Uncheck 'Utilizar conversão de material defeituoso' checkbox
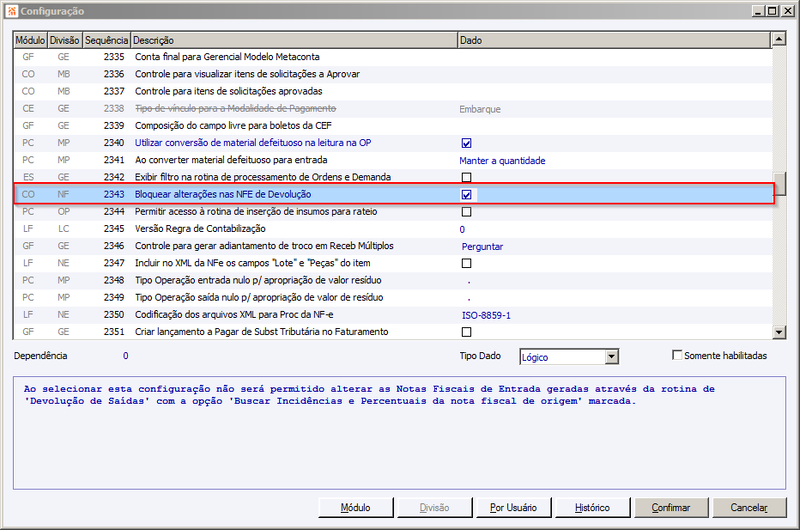This screenshot has width=800, height=530. tap(466, 143)
